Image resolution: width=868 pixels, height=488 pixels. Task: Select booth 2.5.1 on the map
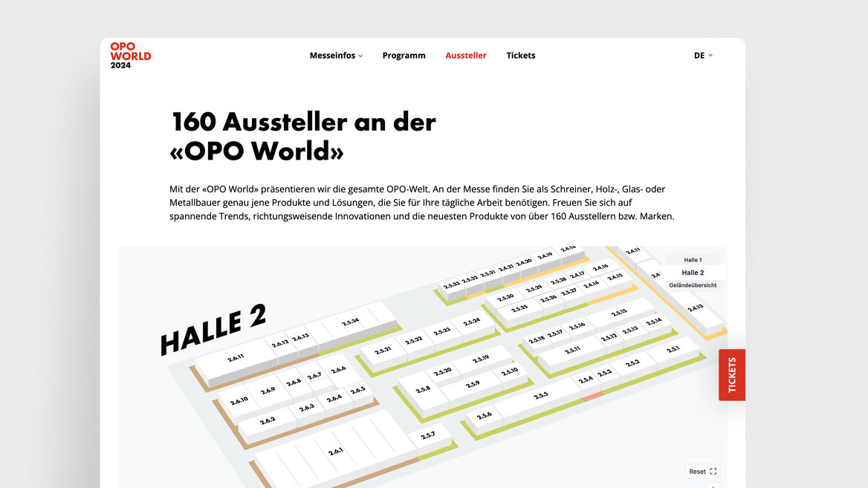click(673, 349)
